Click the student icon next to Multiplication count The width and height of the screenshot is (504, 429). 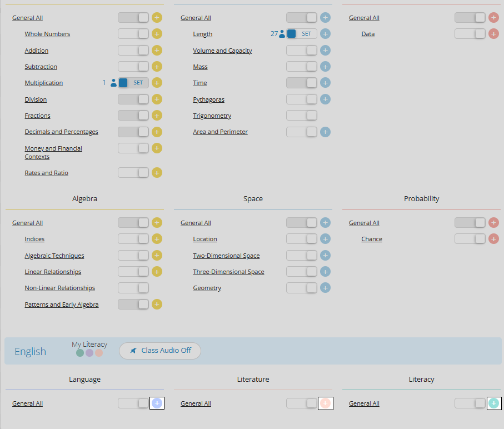pos(113,83)
